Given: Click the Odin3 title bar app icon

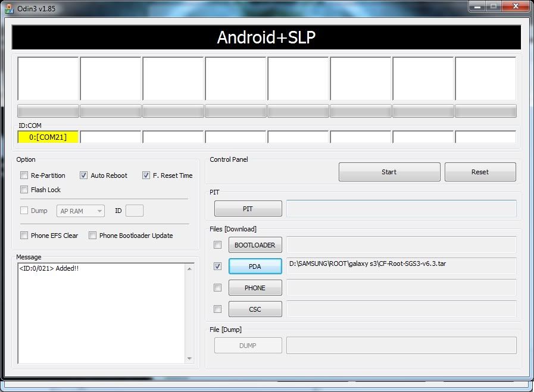Looking at the screenshot, I should (9, 8).
